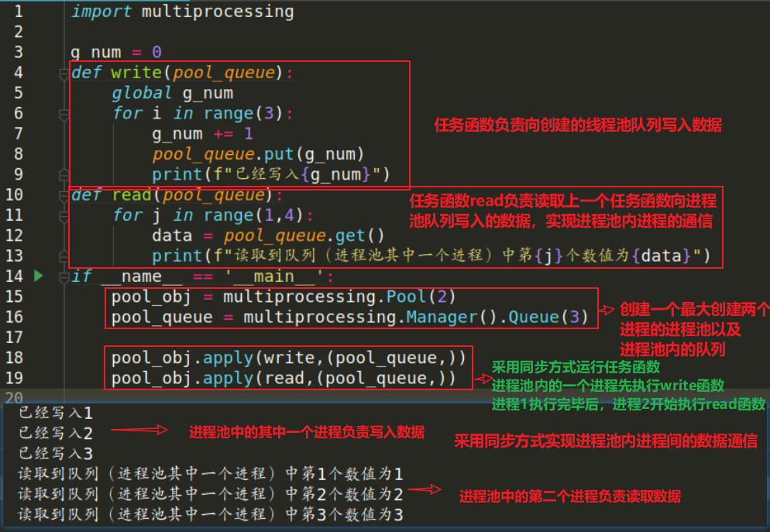Click console output '已经写入3'
Viewport: 770px width, 532px height.
click(x=56, y=453)
